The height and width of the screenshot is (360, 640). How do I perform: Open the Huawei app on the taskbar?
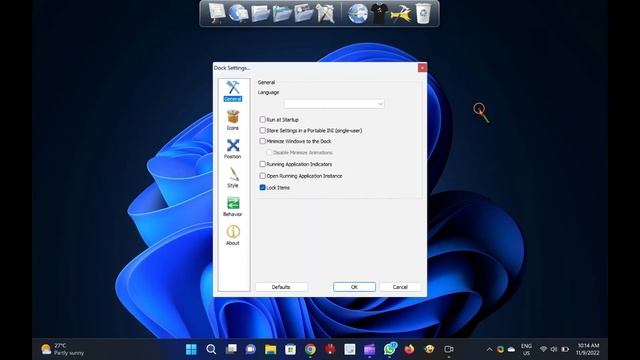(330, 349)
